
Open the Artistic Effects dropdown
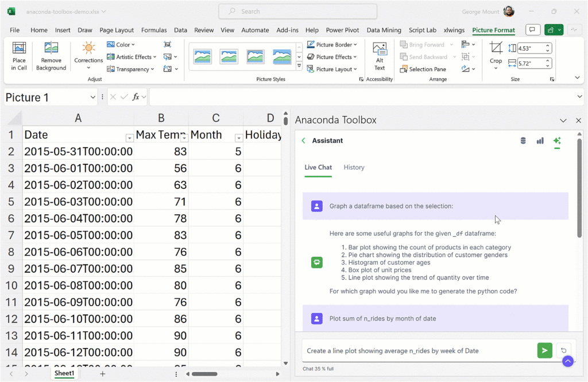tap(132, 57)
